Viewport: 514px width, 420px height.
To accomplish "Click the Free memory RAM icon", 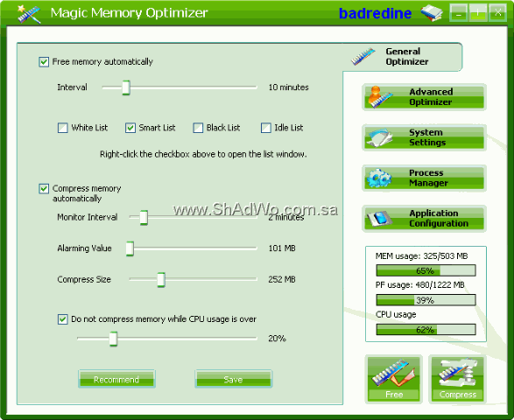I will coord(393,373).
